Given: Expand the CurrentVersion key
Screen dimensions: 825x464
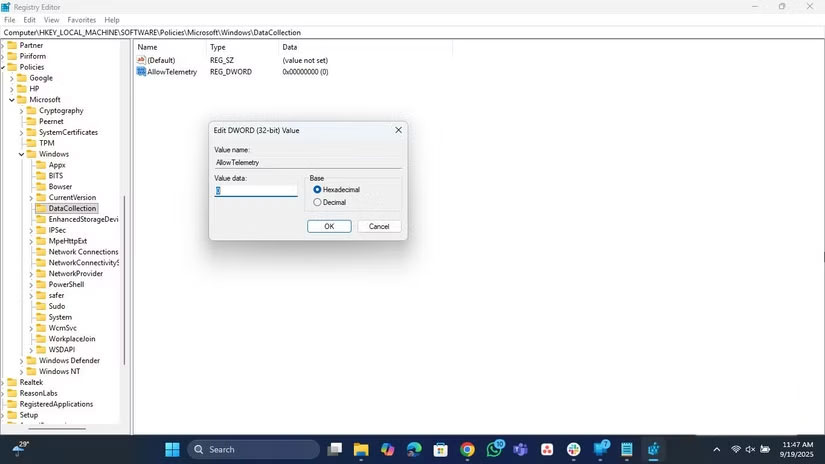Looking at the screenshot, I should 31,198.
